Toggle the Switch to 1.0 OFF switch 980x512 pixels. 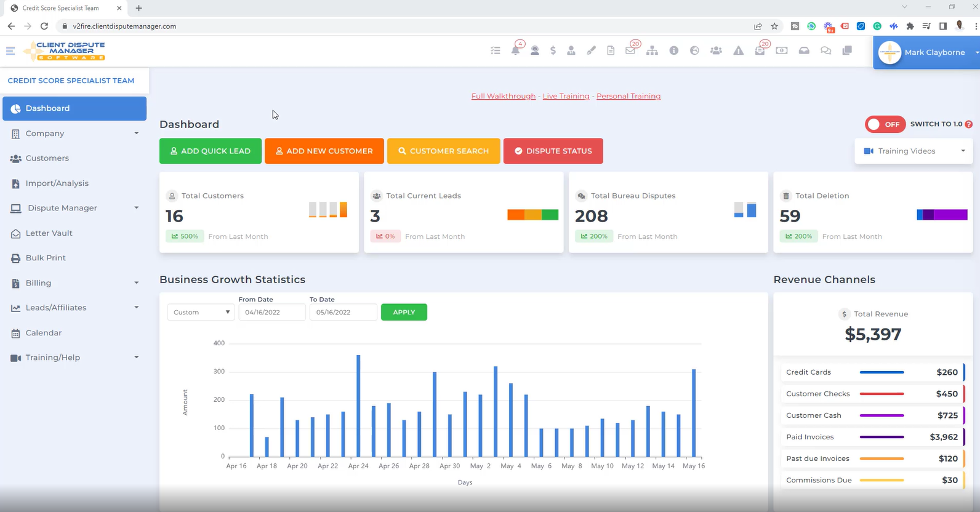885,124
